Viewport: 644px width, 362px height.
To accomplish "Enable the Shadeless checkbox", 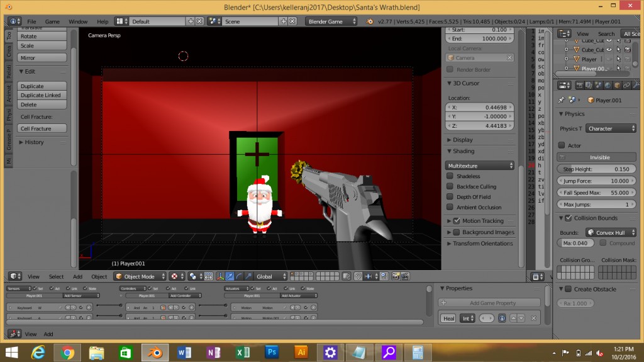I will (450, 176).
